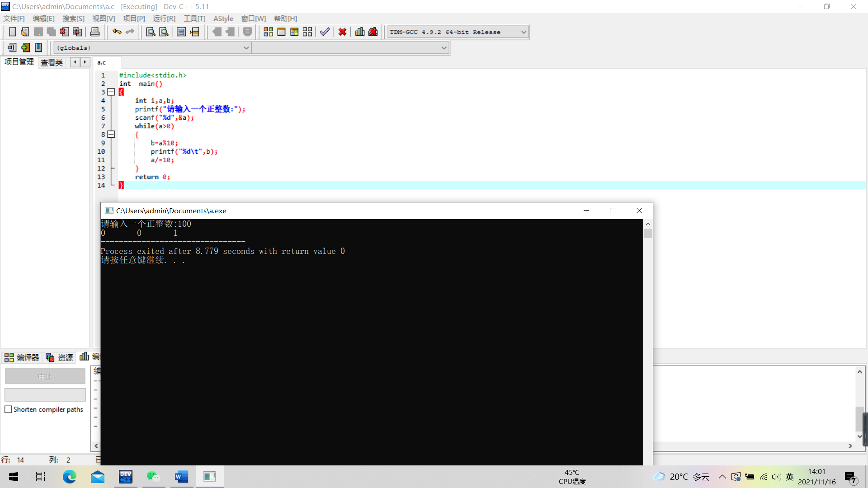
Task: Click the Compile grid icon
Action: [268, 32]
